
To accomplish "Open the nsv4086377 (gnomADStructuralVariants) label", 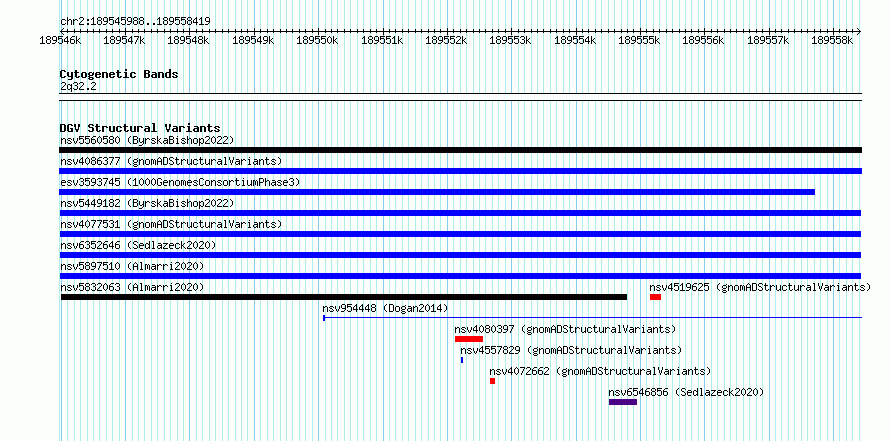I will click(171, 161).
